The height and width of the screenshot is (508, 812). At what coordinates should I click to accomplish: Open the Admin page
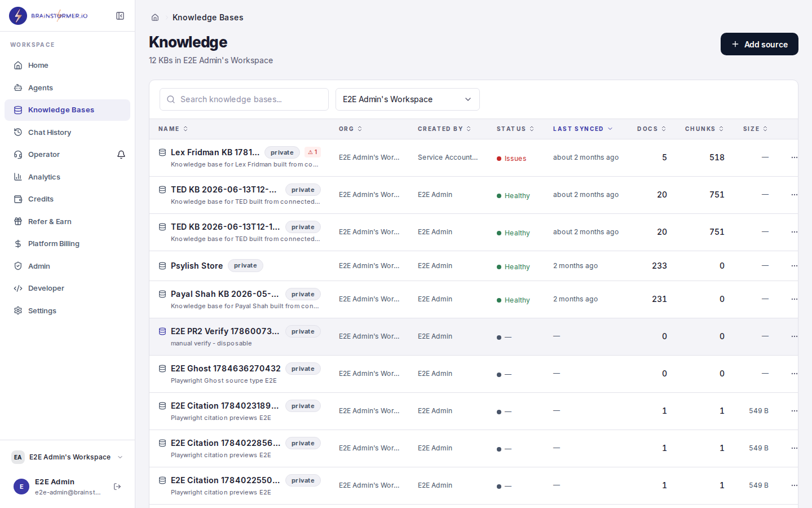pos(67,266)
